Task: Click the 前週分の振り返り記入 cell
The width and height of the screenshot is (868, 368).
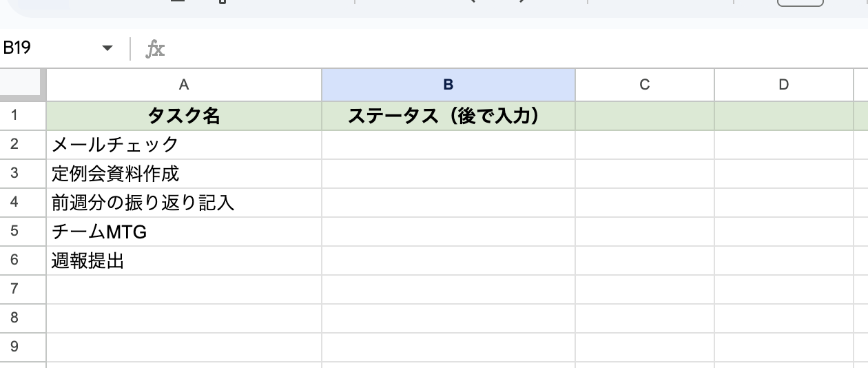Action: pyautogui.click(x=183, y=203)
